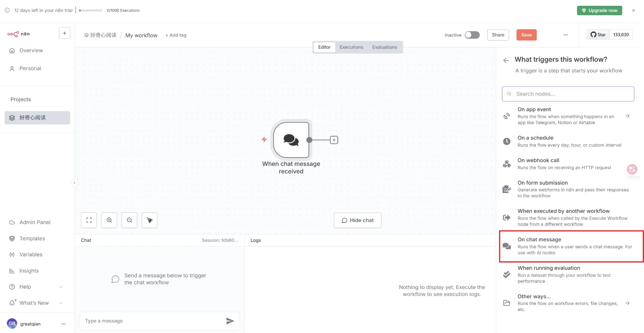Expand the What's New menu

click(35, 303)
